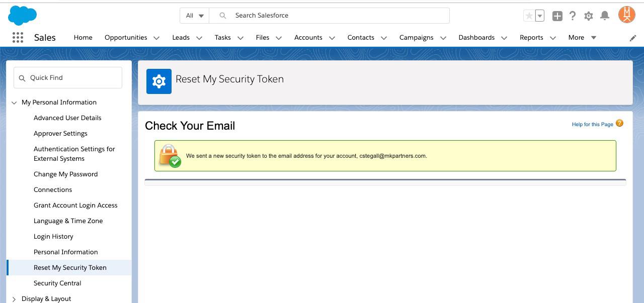This screenshot has width=644, height=303.
Task: Click the Help for this Page link
Action: pyautogui.click(x=592, y=124)
